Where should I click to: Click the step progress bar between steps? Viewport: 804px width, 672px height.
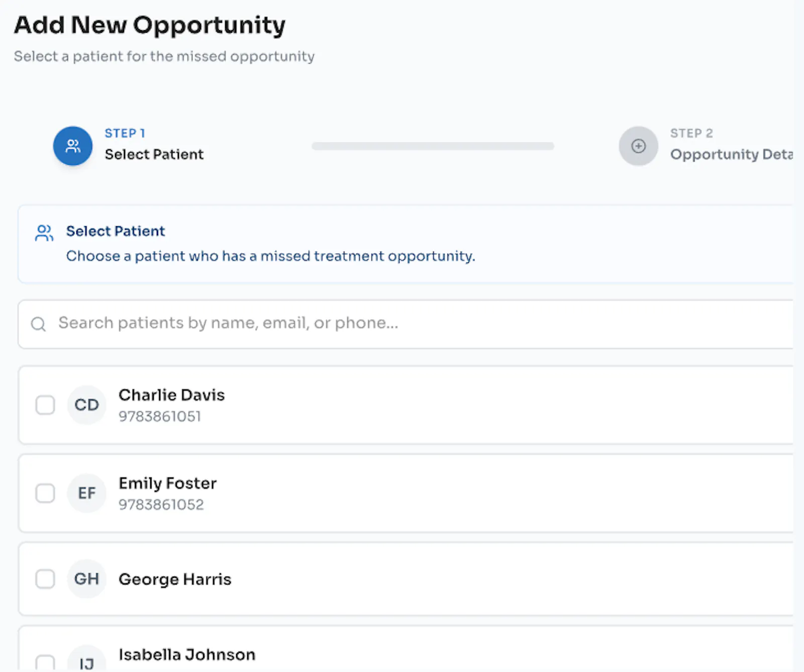[x=433, y=146]
